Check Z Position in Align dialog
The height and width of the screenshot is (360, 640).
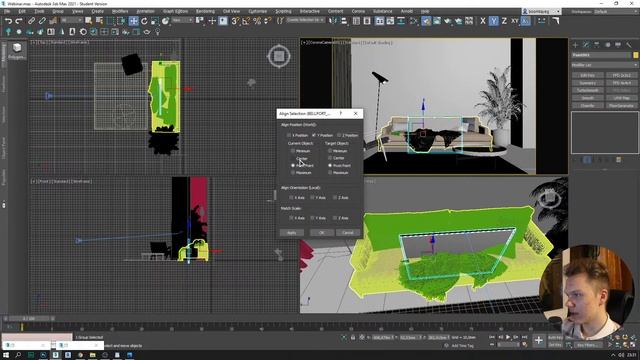pos(339,135)
